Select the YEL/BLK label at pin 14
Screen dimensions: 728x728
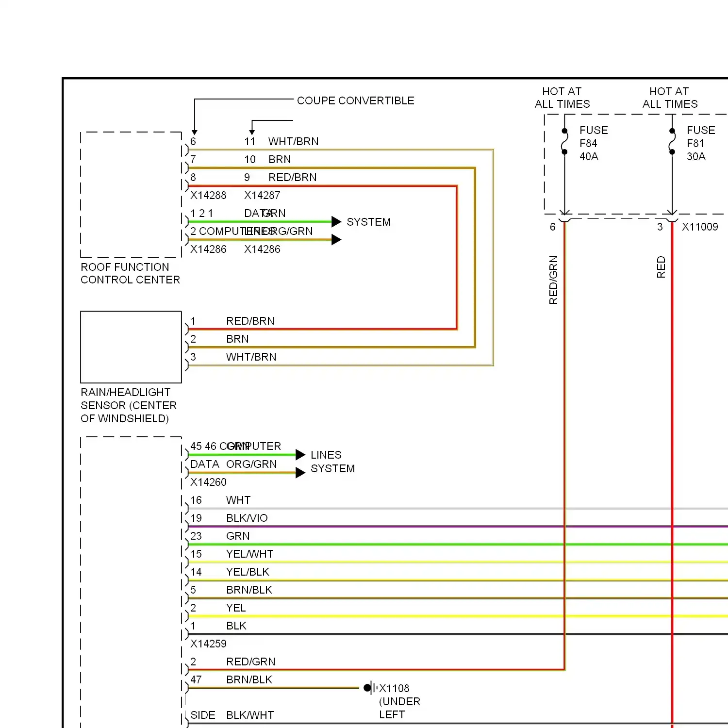248,572
